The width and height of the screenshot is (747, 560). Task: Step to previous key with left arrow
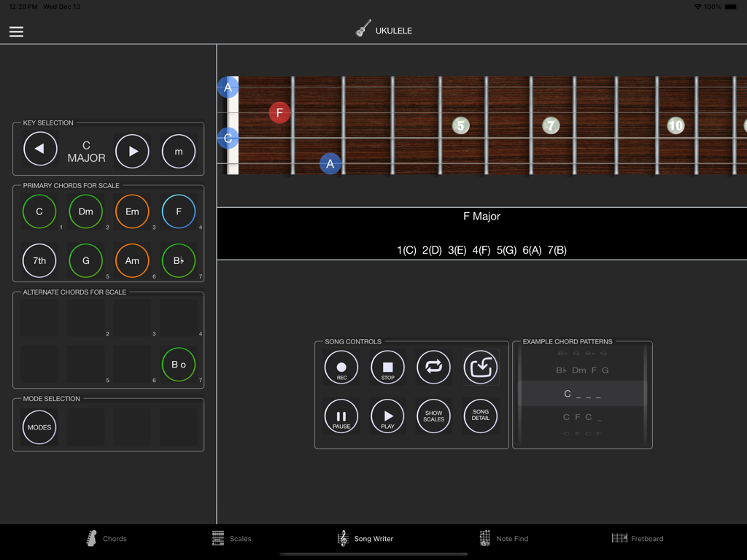pos(40,149)
